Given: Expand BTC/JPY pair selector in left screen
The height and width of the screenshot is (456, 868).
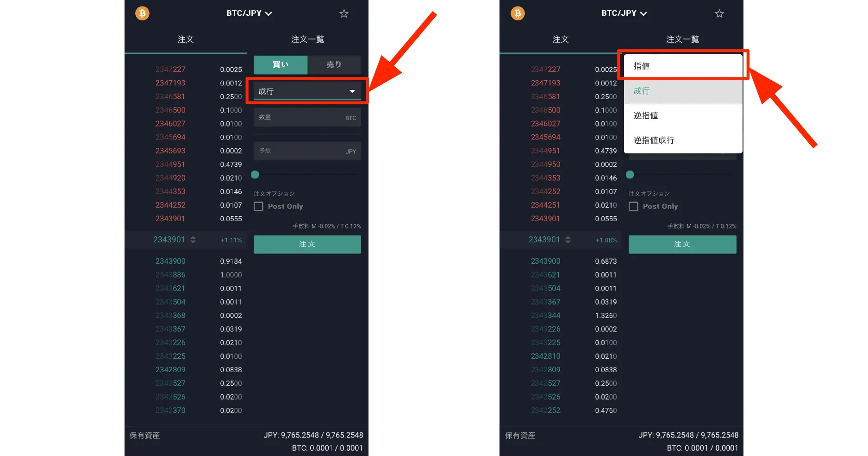Looking at the screenshot, I should 249,13.
